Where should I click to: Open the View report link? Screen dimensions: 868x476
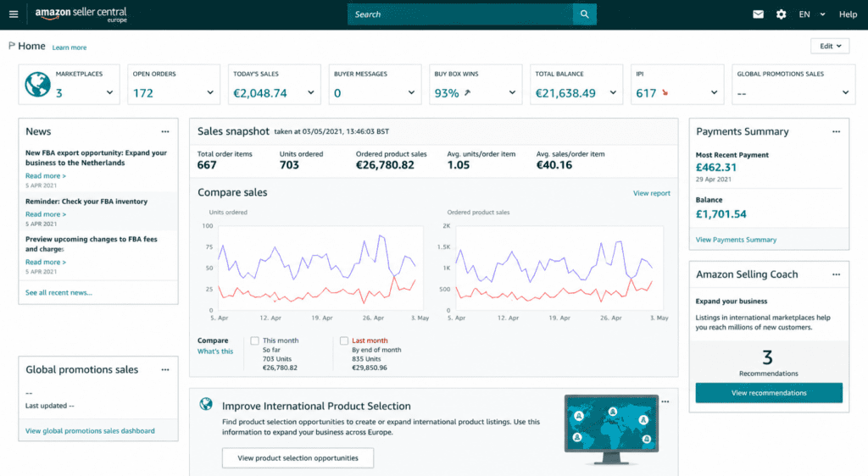pos(652,193)
